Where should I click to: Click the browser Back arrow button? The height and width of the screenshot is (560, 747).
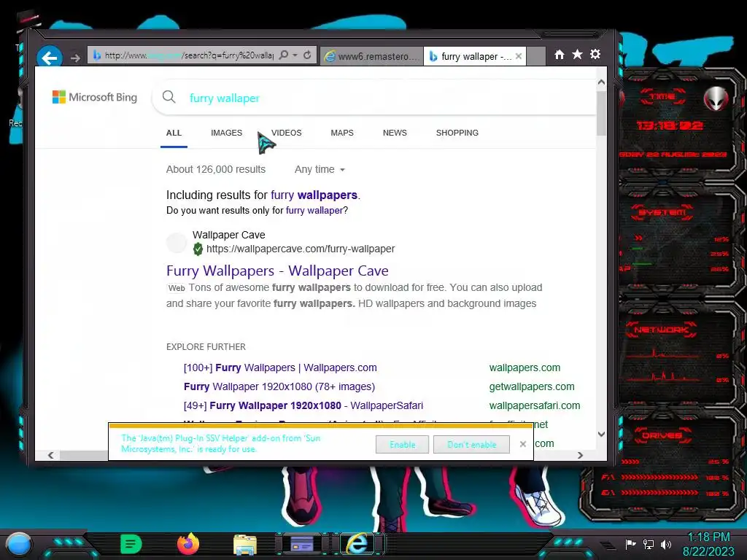pyautogui.click(x=50, y=58)
